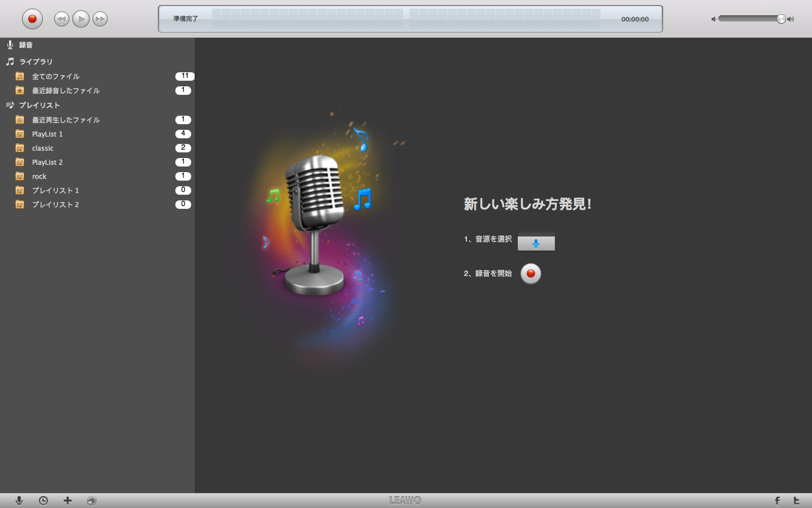This screenshot has height=508, width=812.
Task: Click the microphone icon in the bottom bar
Action: [x=19, y=501]
